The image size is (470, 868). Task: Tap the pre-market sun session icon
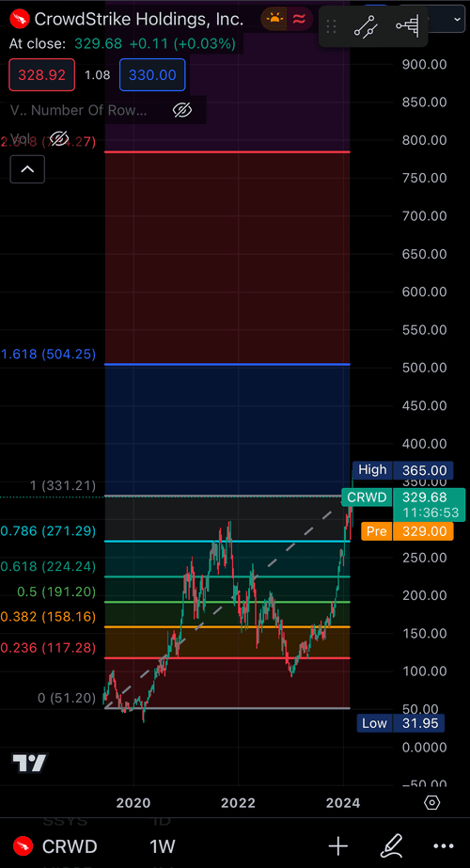tap(274, 20)
